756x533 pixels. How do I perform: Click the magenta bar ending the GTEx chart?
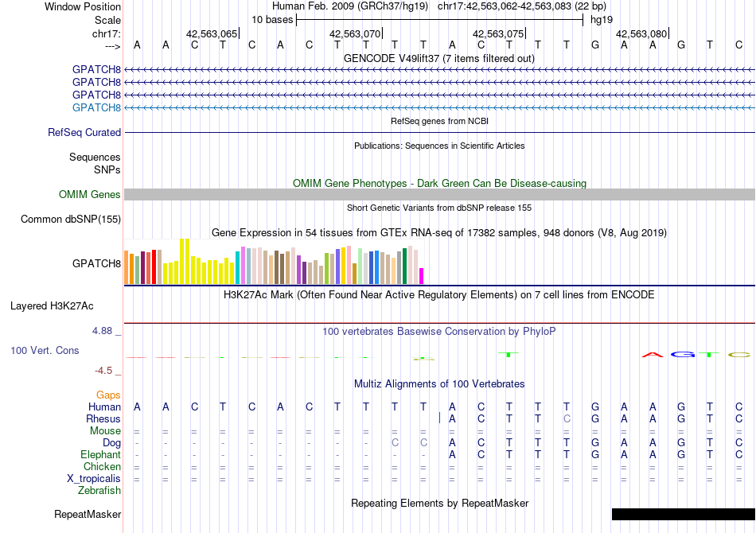click(421, 276)
